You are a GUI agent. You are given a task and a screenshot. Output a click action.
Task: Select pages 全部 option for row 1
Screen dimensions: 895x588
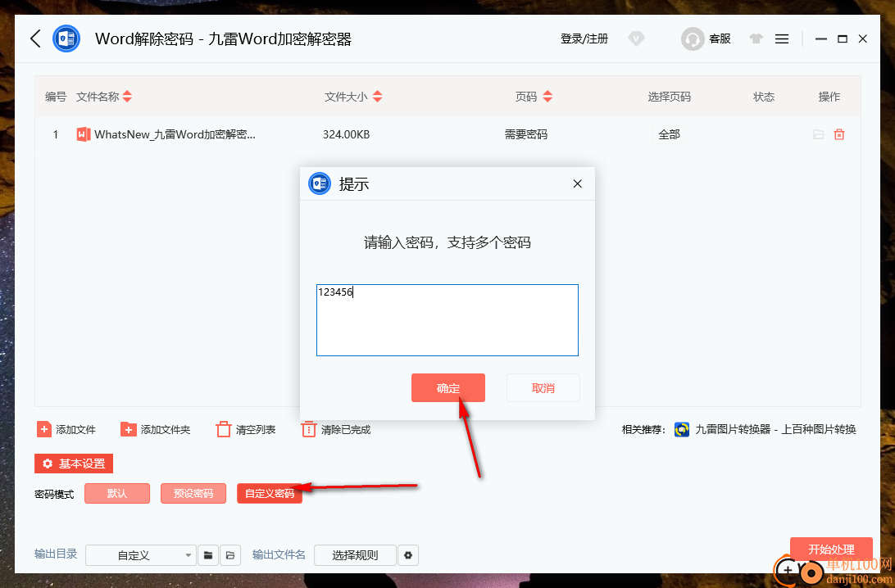point(669,134)
